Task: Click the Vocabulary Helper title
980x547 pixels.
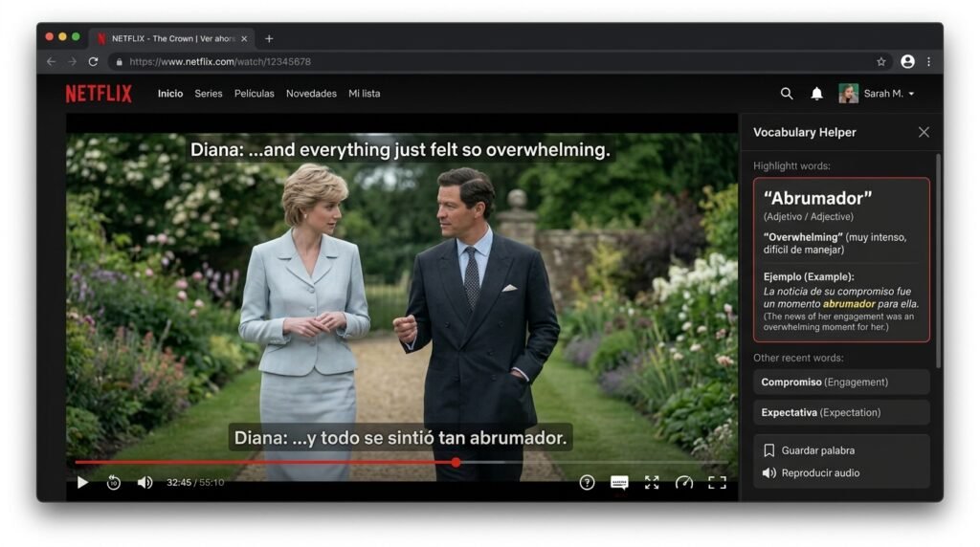Action: pyautogui.click(x=804, y=132)
